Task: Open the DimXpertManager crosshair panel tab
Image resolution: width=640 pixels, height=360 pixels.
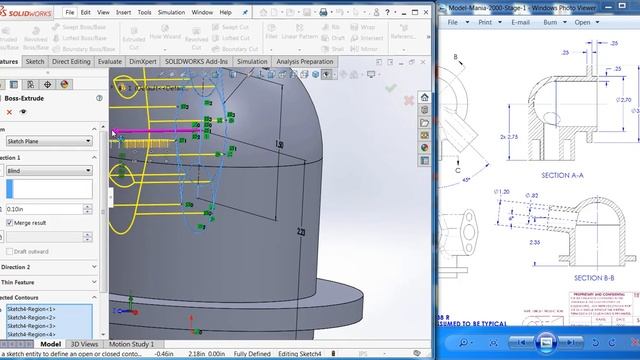Action: click(x=47, y=84)
